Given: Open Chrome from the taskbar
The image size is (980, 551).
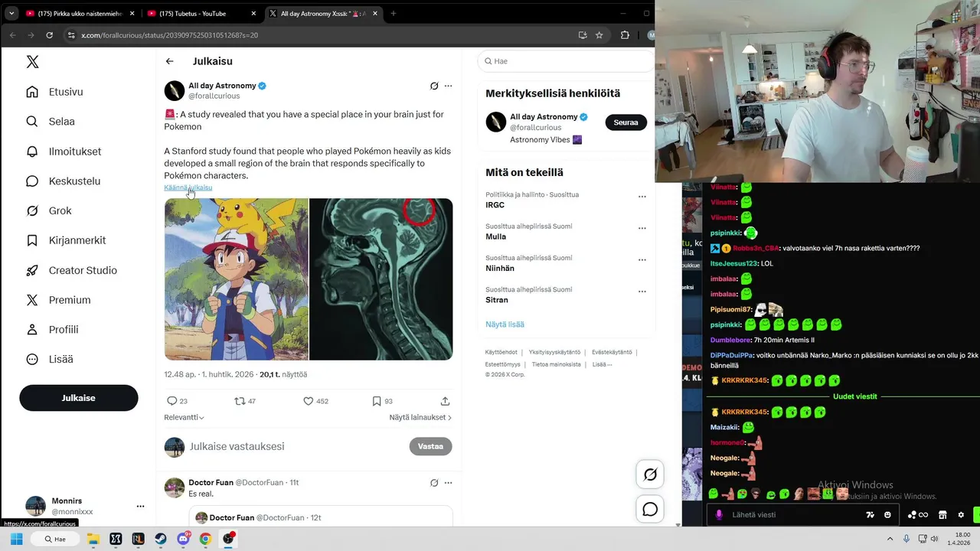Looking at the screenshot, I should (x=205, y=539).
